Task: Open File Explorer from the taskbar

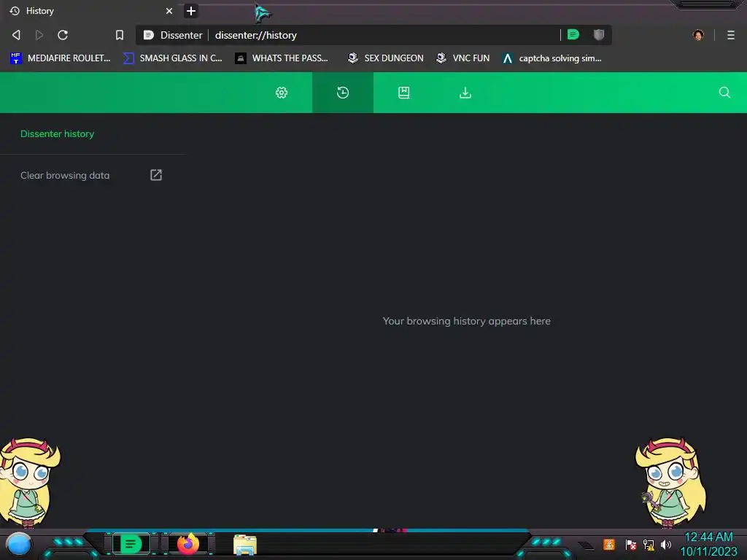Action: tap(245, 545)
